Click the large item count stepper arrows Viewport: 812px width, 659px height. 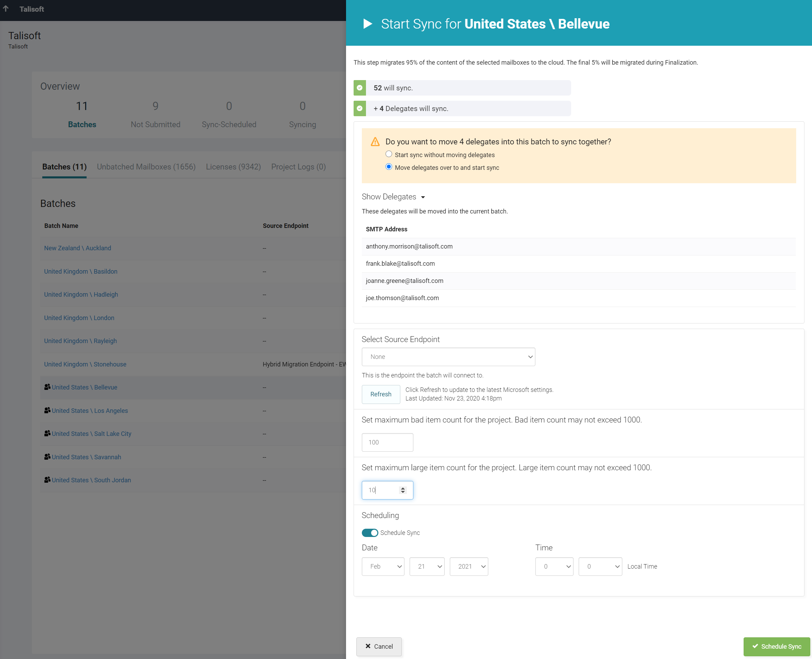coord(403,490)
